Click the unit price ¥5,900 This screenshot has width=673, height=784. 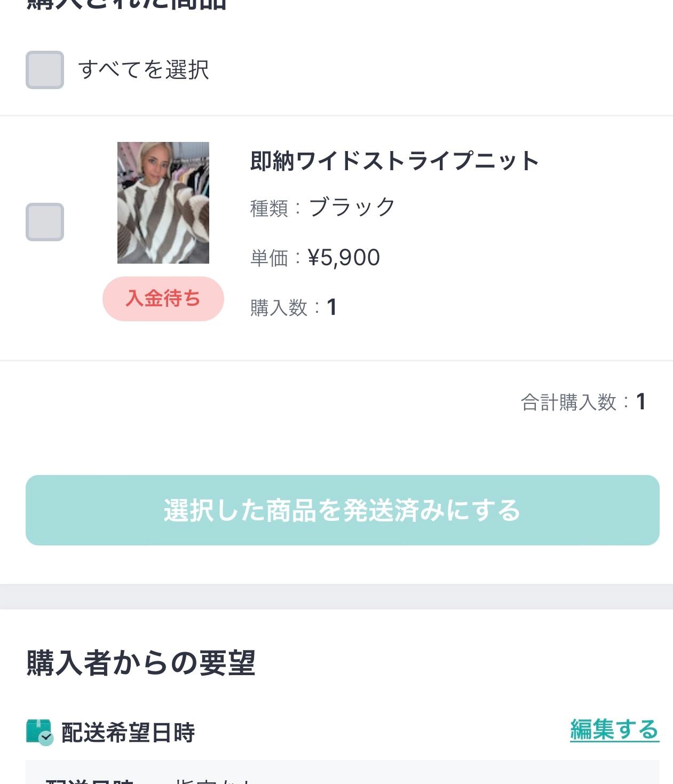pyautogui.click(x=344, y=258)
